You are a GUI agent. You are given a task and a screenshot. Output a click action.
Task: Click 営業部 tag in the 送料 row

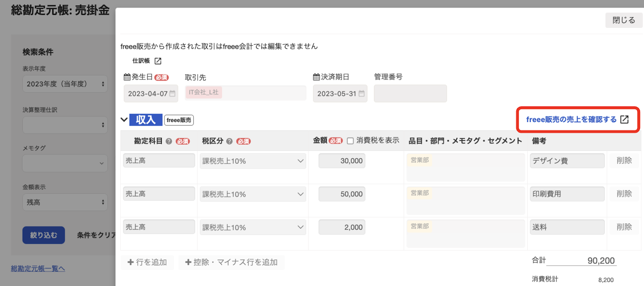[x=420, y=226]
